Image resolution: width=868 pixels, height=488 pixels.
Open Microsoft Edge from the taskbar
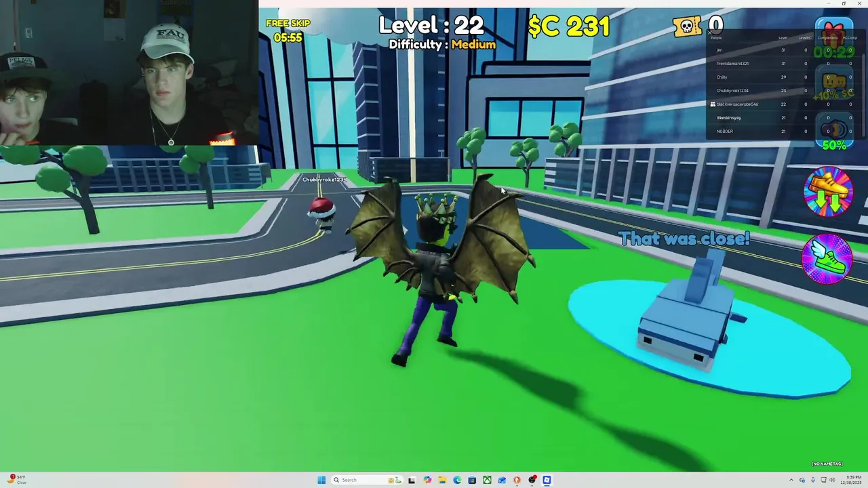pos(457,480)
